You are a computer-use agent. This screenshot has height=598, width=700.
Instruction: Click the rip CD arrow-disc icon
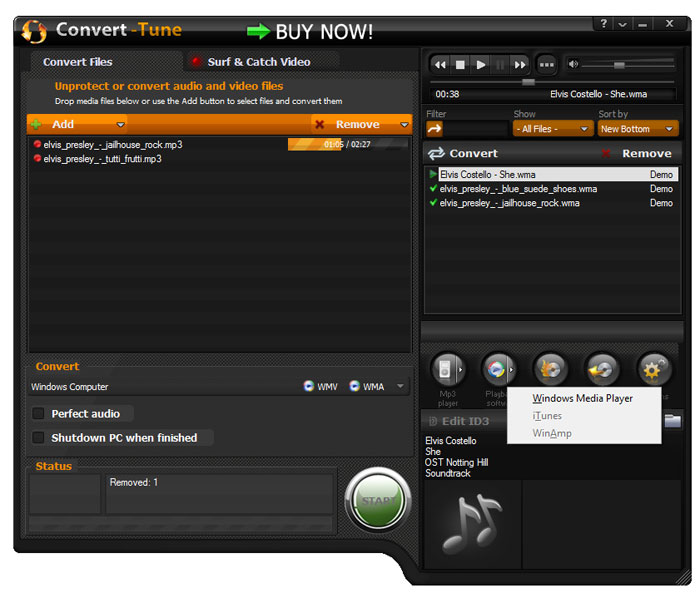602,370
